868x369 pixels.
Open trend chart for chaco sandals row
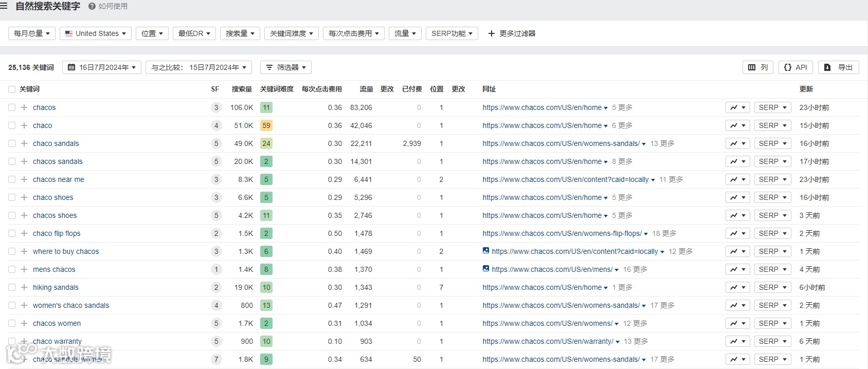point(738,143)
